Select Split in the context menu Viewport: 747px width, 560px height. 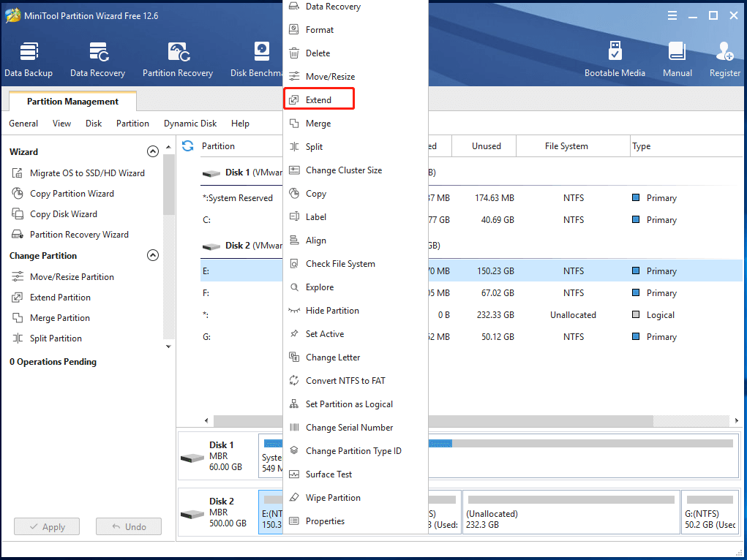coord(356,147)
